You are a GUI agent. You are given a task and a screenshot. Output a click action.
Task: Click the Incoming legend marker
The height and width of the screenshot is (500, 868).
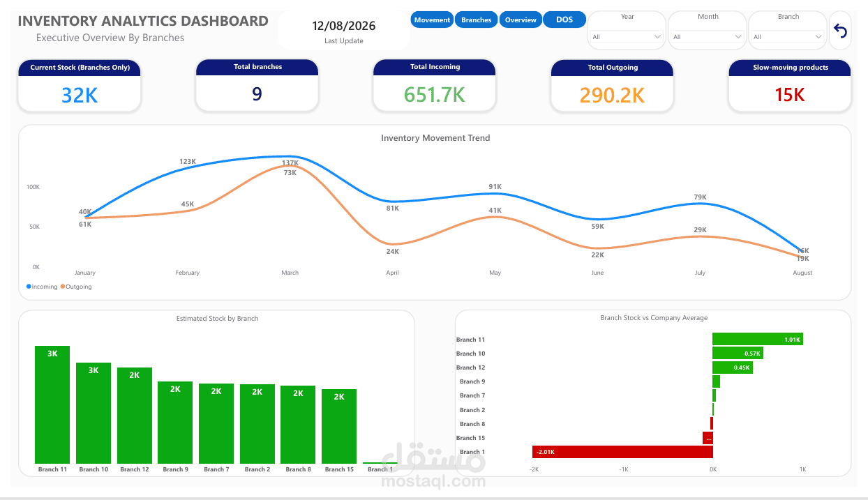[x=29, y=287]
